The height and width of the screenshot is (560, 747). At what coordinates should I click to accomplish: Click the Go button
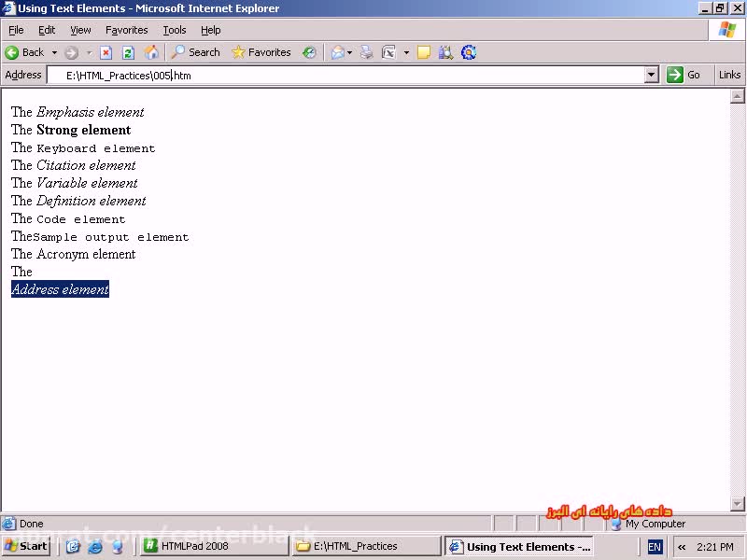(x=684, y=75)
